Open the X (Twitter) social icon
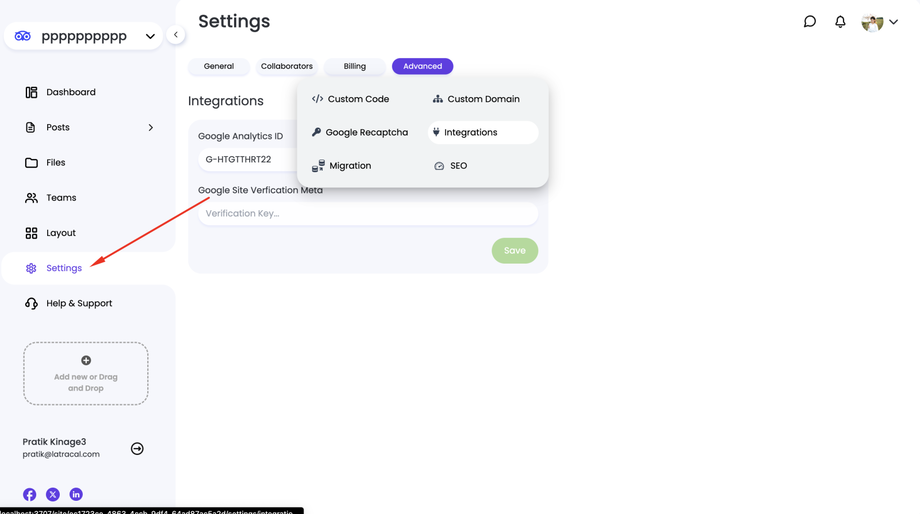The image size is (920, 514). 53,494
